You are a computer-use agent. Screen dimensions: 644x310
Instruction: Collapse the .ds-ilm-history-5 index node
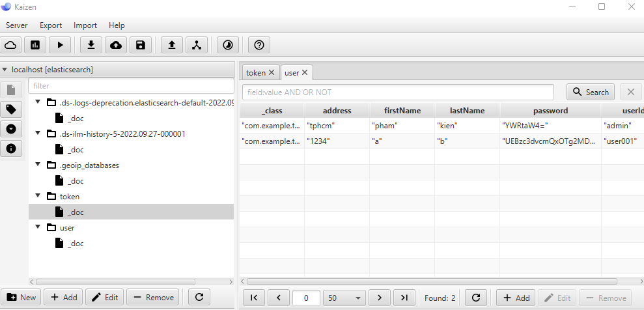(x=38, y=133)
